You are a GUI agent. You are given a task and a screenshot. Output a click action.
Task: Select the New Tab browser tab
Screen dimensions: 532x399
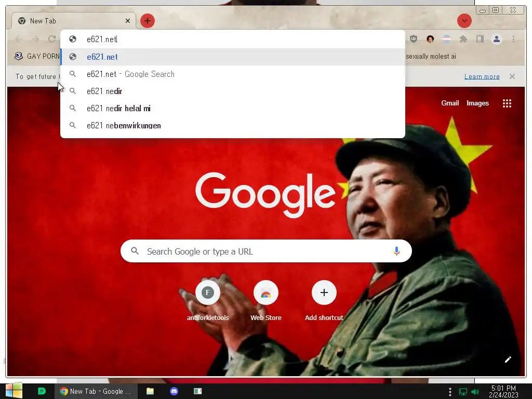(74, 21)
